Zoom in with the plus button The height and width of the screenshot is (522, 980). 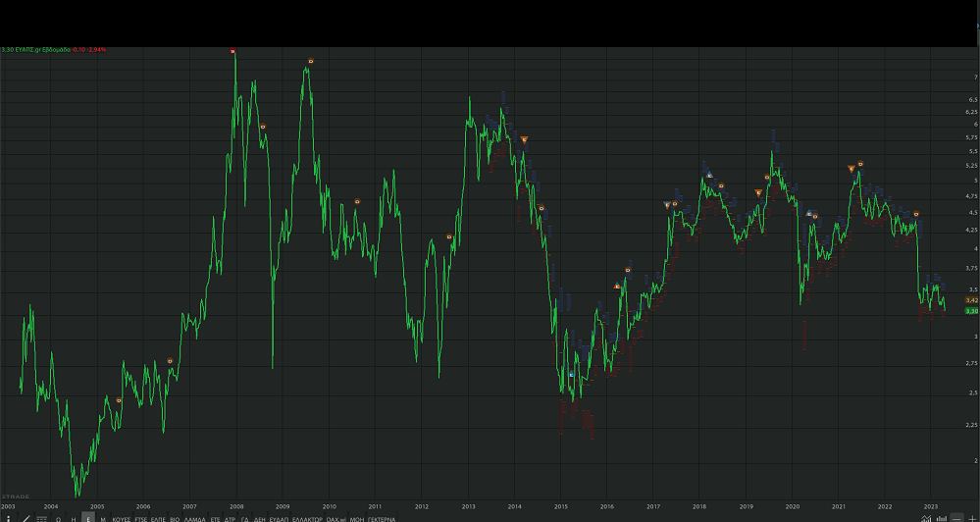coord(972,518)
